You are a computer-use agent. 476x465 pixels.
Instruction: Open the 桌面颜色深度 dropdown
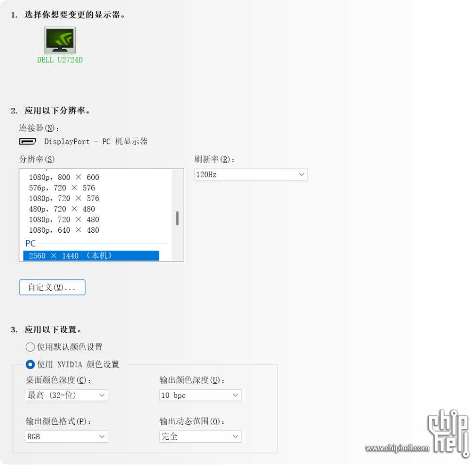[67, 396]
